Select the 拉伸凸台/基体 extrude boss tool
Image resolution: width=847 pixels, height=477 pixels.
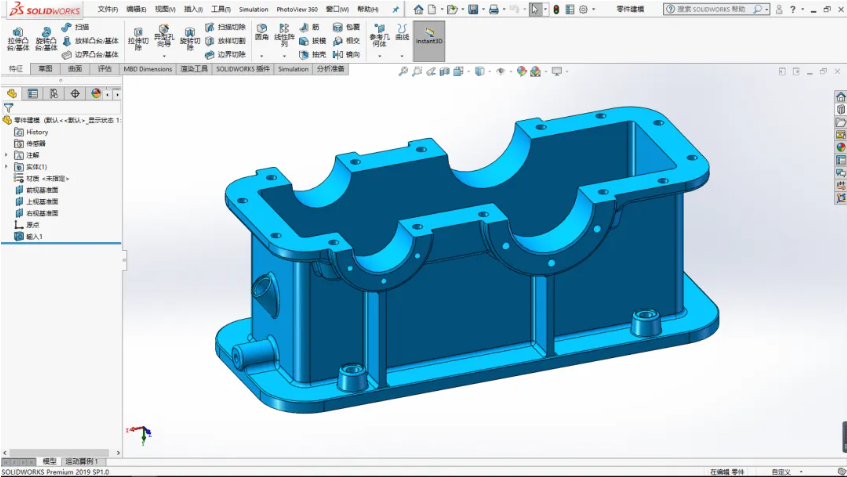18,39
